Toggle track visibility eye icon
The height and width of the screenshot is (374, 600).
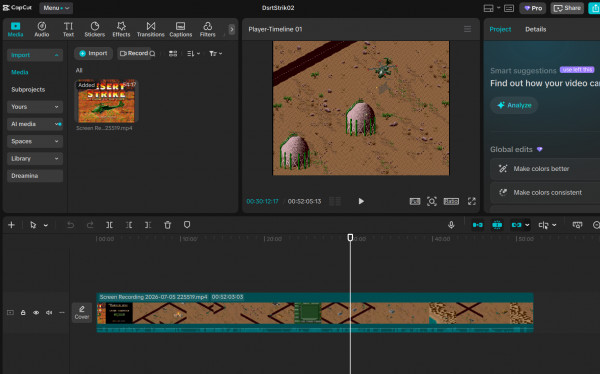pos(36,313)
